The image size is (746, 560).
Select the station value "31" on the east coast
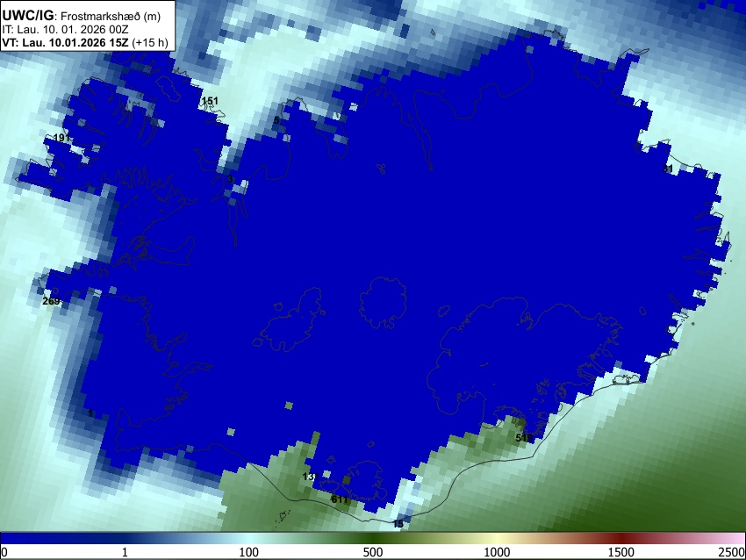(x=668, y=169)
